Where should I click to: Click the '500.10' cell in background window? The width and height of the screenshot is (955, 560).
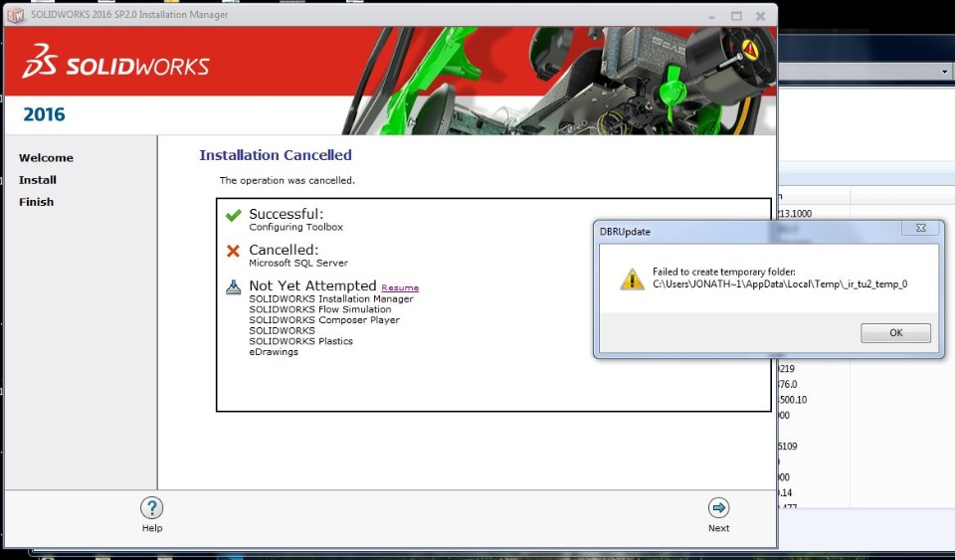click(793, 400)
